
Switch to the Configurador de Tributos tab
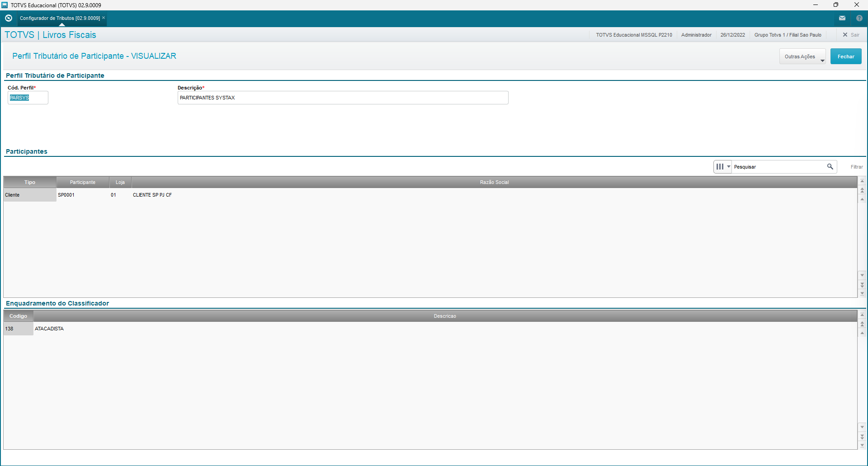pyautogui.click(x=60, y=18)
